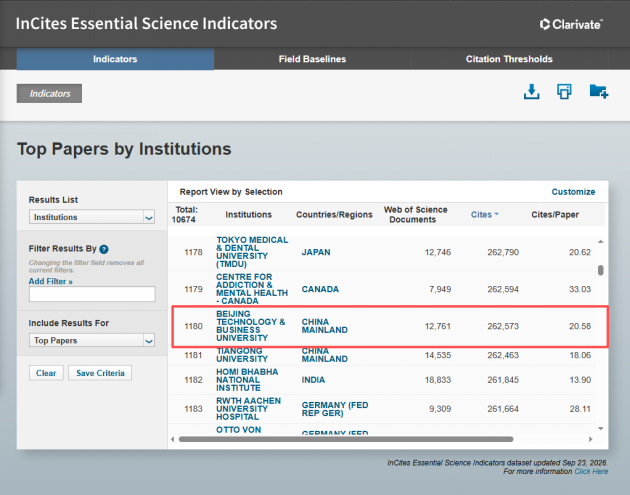Screen dimensions: 630x495
Task: Click the Institutions column header
Action: [x=248, y=215]
